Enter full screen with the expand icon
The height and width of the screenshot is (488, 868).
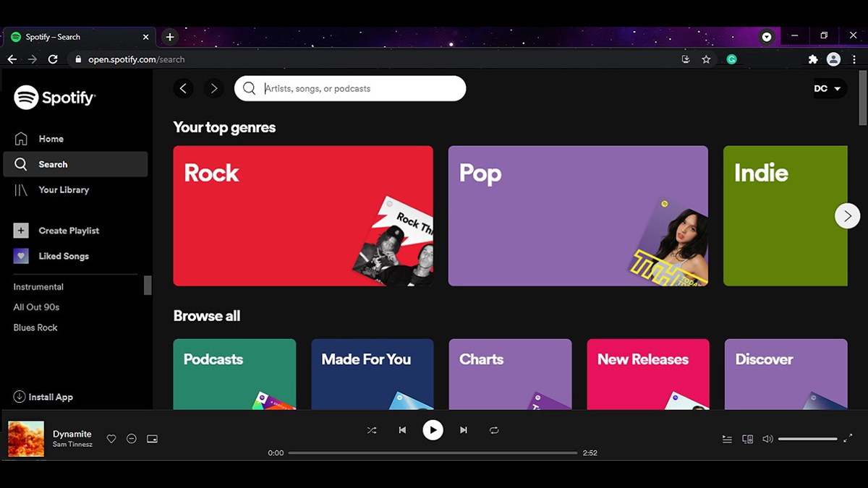click(848, 438)
